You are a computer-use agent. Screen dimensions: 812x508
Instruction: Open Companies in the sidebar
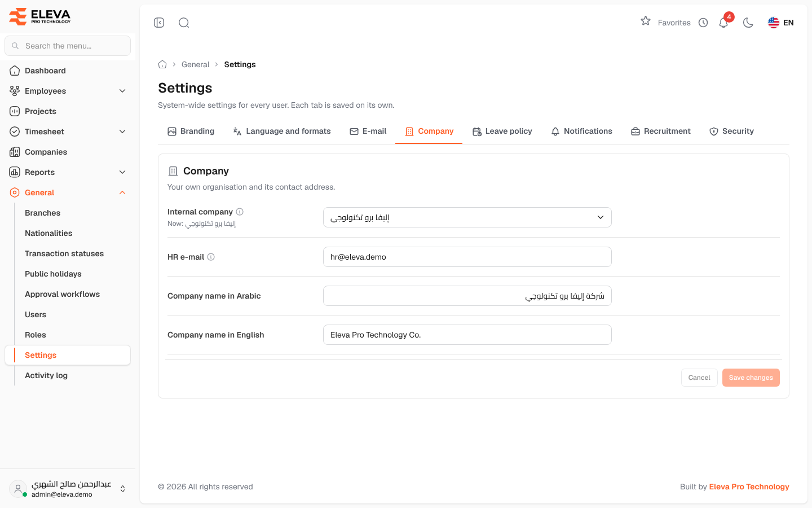click(x=68, y=152)
